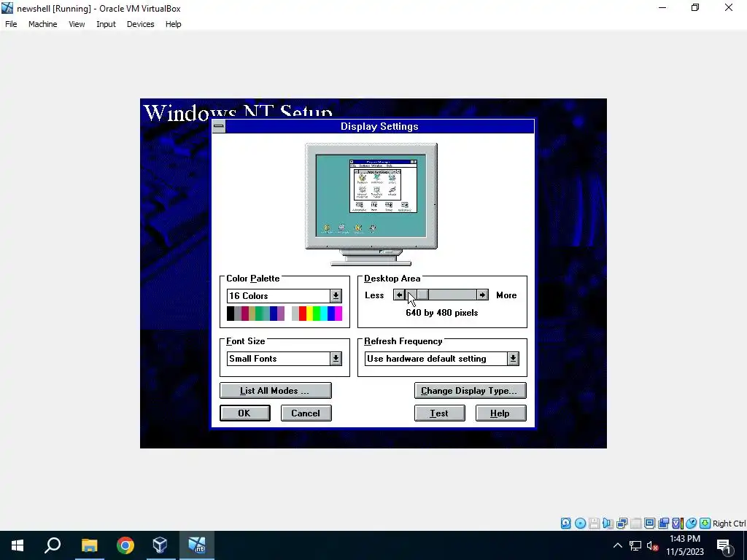Open the VirtualBox Input menu
Screen dimensions: 747x560
(x=106, y=24)
